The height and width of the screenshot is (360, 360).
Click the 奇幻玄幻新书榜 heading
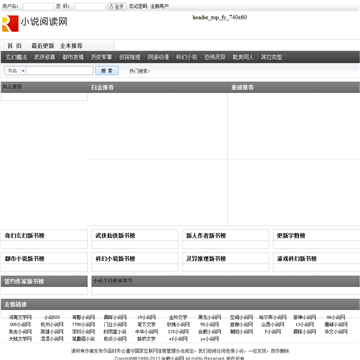pos(24,236)
